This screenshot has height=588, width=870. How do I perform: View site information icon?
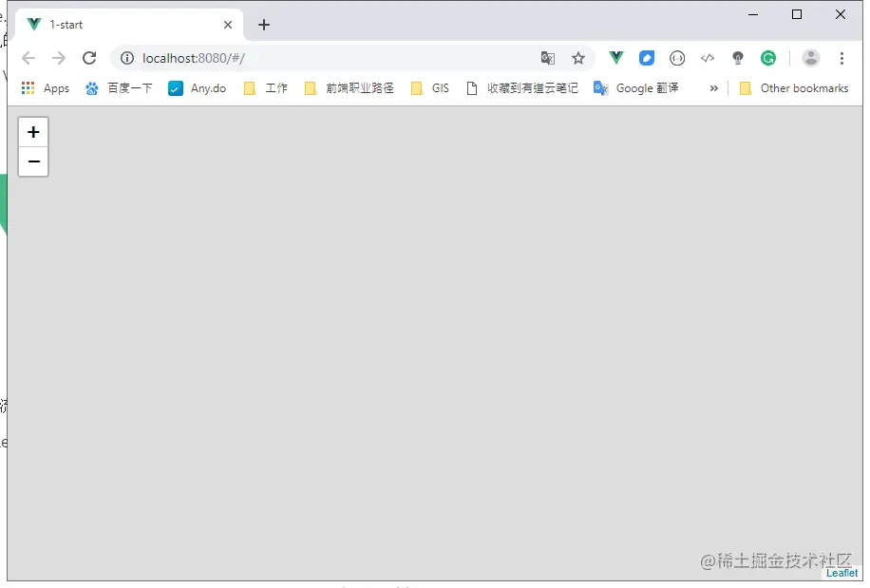127,58
